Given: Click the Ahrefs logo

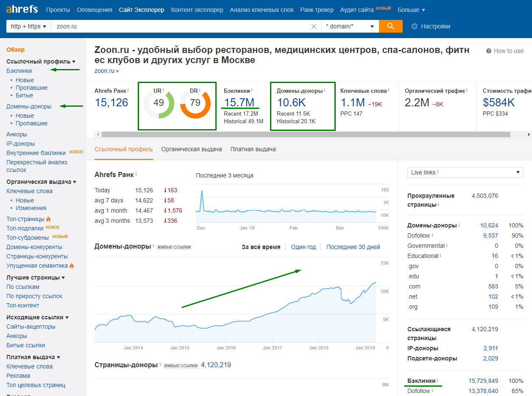Looking at the screenshot, I should 22,9.
